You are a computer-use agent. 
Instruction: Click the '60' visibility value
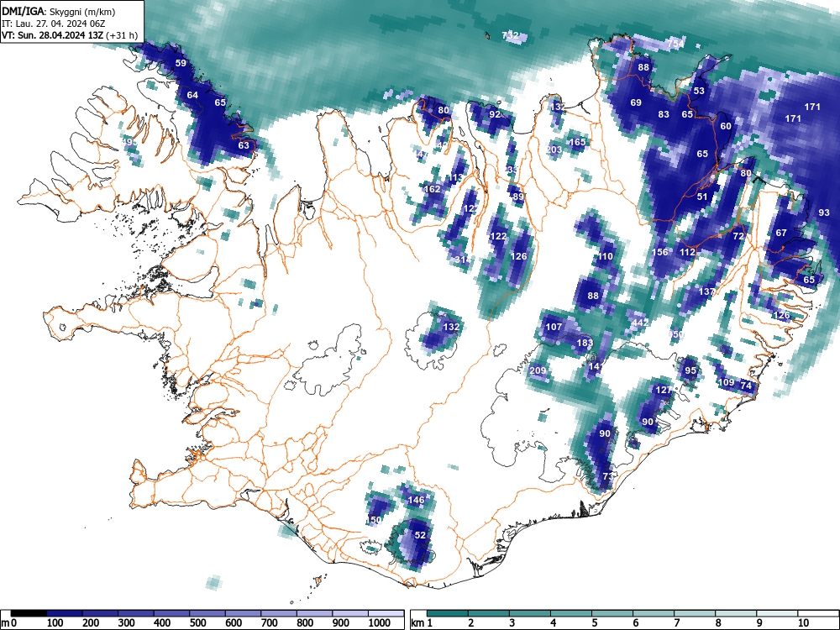coord(726,126)
